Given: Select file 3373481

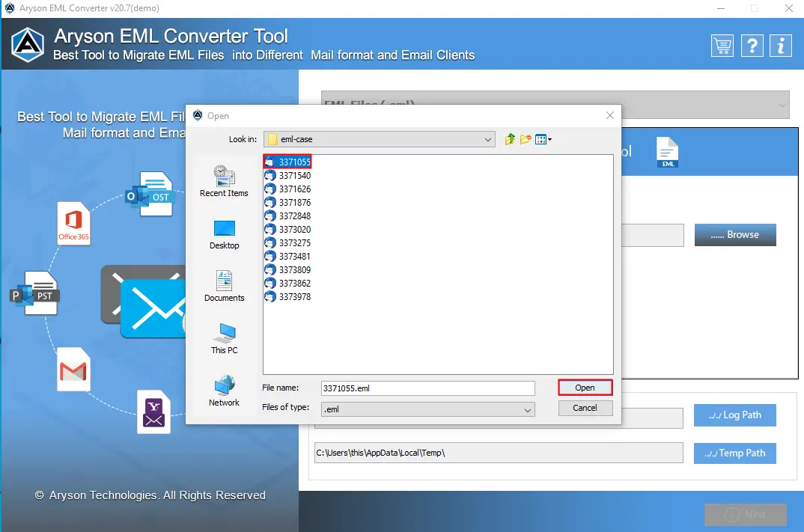Looking at the screenshot, I should [x=287, y=256].
